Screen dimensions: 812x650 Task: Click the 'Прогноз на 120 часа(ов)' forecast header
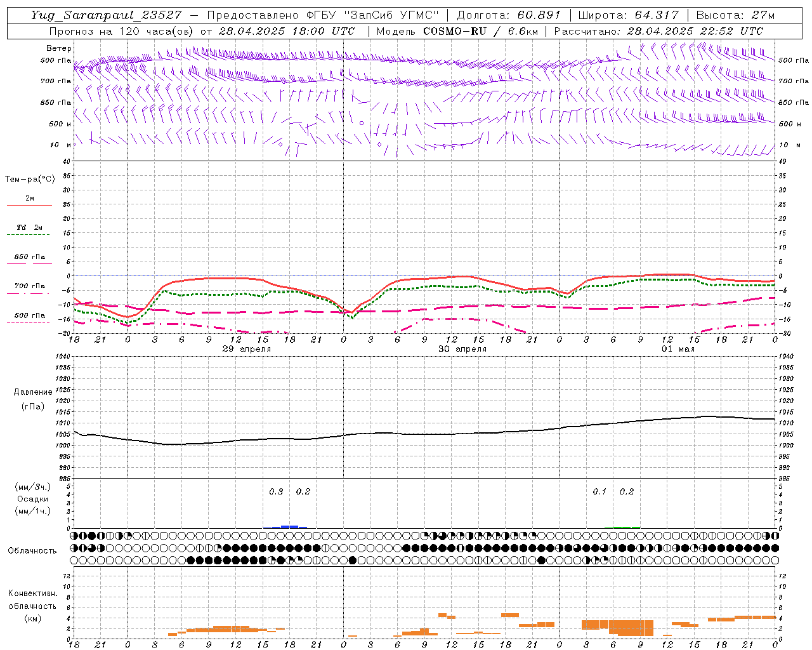(122, 31)
